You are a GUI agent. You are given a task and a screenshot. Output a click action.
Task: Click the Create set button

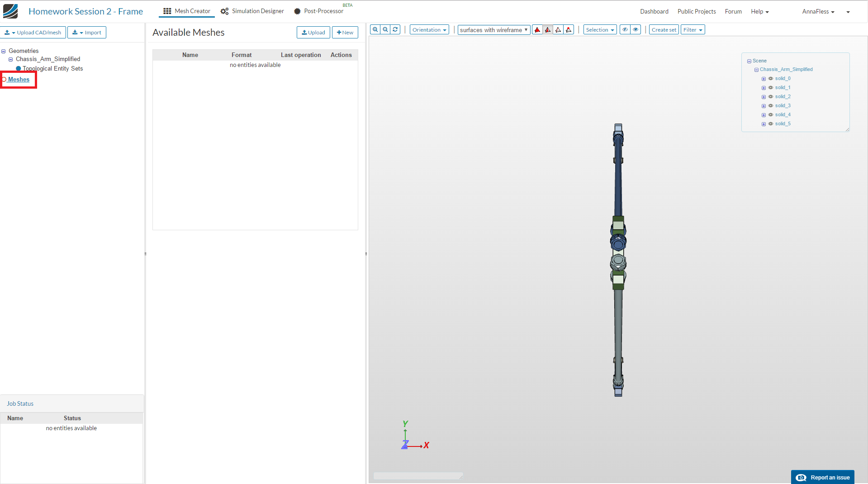(x=664, y=30)
